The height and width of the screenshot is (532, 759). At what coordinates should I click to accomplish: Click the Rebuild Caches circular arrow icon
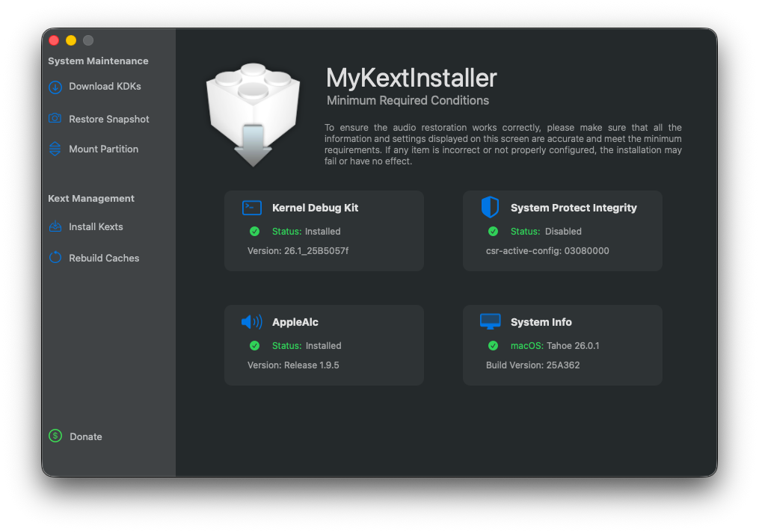coord(55,258)
